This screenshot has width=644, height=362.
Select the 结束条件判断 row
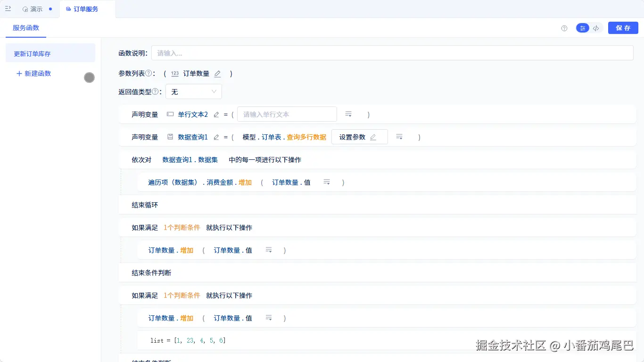pos(377,272)
